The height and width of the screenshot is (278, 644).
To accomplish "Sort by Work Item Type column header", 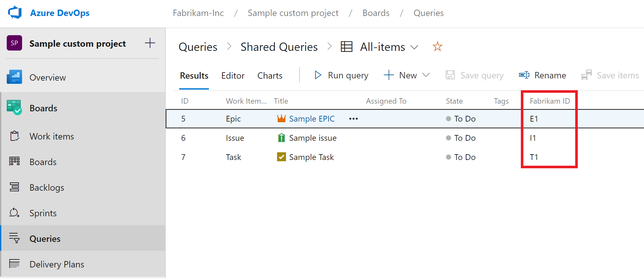I will click(246, 101).
